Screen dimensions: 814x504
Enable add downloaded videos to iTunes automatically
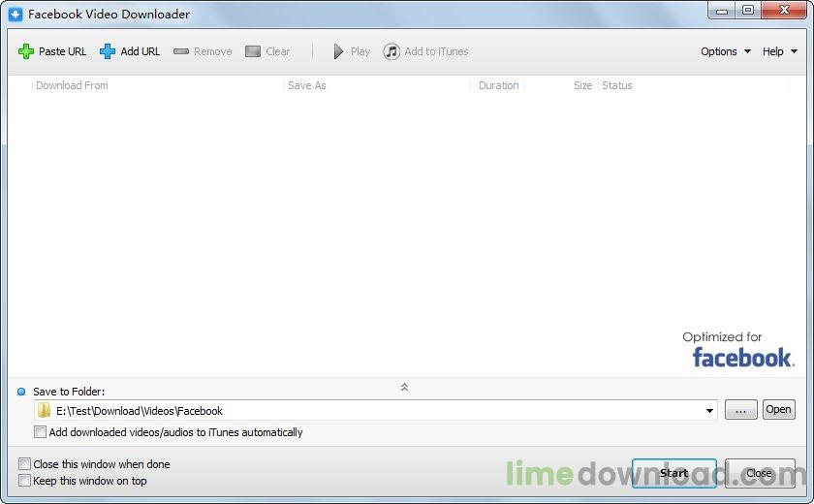pyautogui.click(x=40, y=432)
